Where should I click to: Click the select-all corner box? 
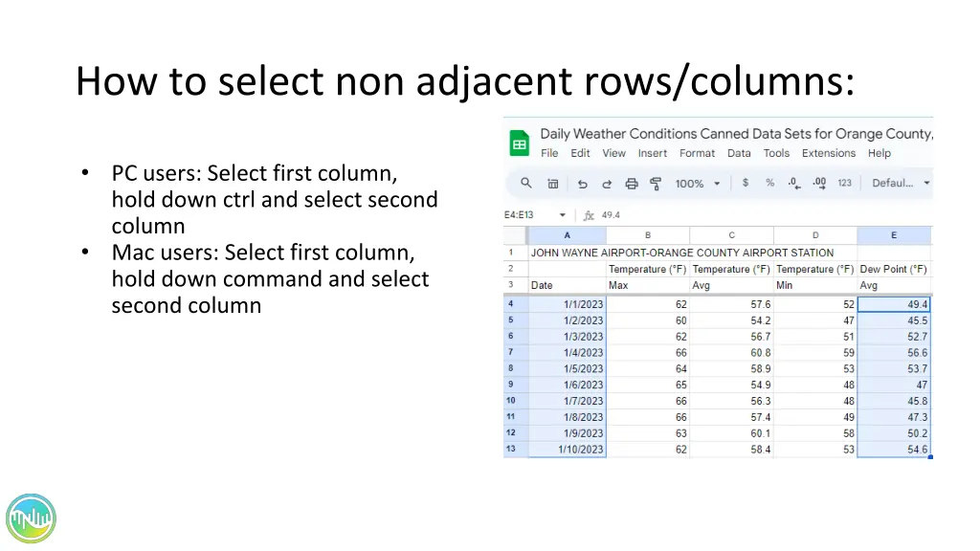pyautogui.click(x=515, y=235)
